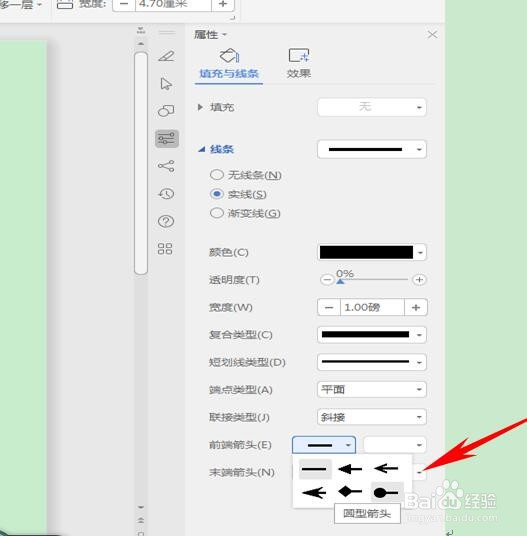The image size is (527, 536).
Task: Open the 复合类型(C) dropdown
Action: [372, 335]
